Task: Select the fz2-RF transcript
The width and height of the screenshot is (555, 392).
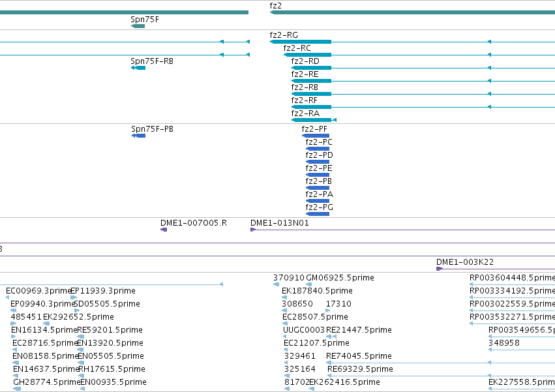Action: click(x=423, y=107)
